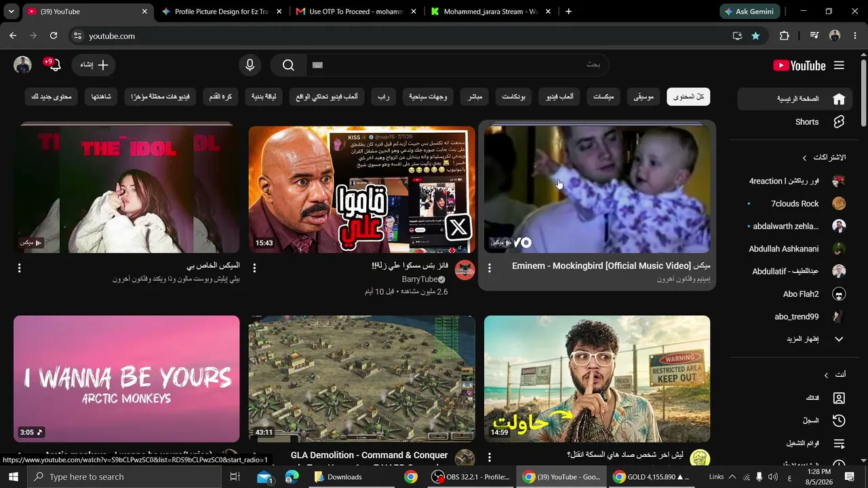868x488 pixels.
Task: Open the Abdullah Ashkanani channel
Action: tap(795, 249)
